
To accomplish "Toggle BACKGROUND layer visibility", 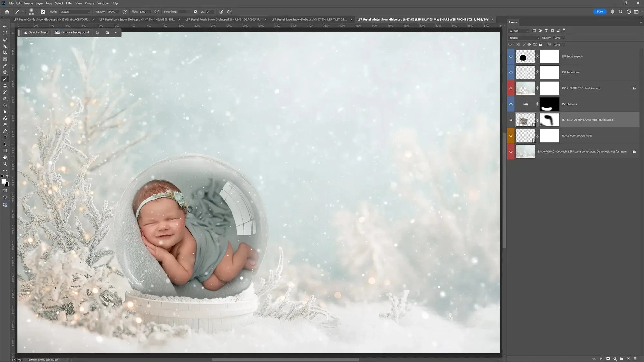I will point(511,152).
